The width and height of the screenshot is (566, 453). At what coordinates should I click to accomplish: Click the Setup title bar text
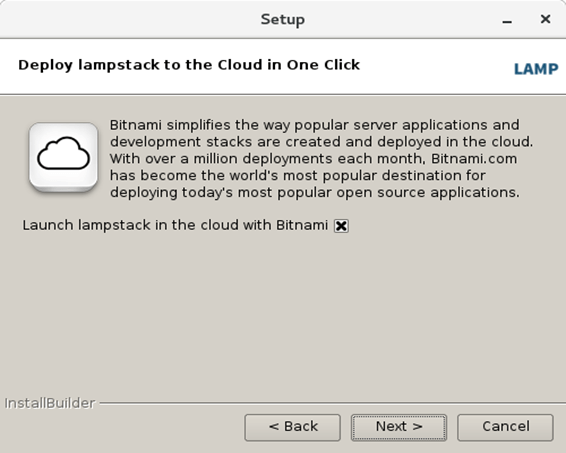pos(283,19)
